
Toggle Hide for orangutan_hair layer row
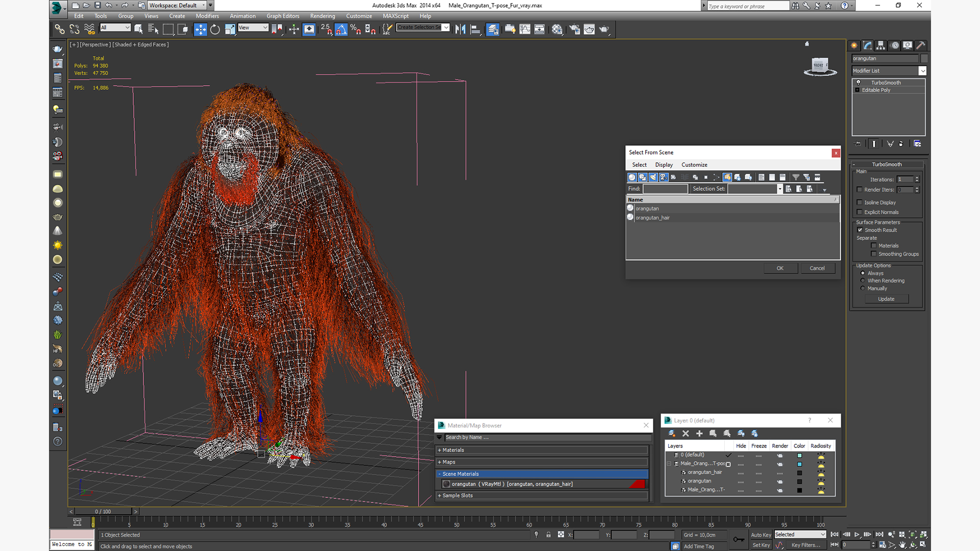pyautogui.click(x=741, y=473)
